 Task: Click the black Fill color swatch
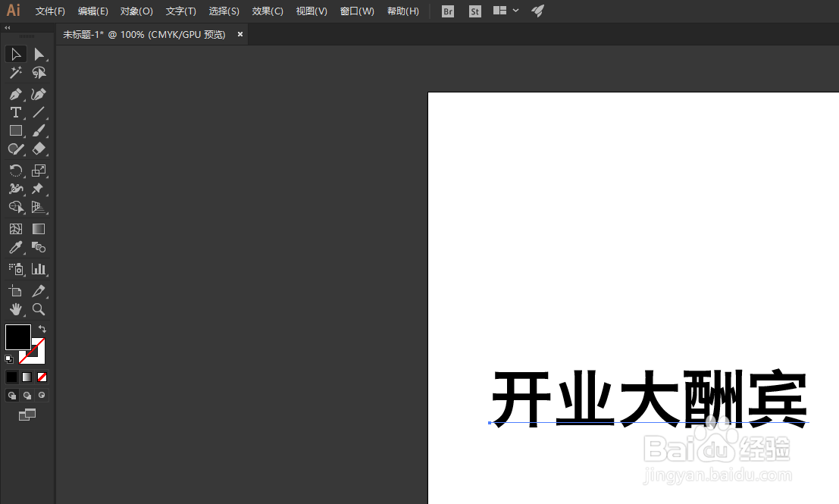coord(17,337)
